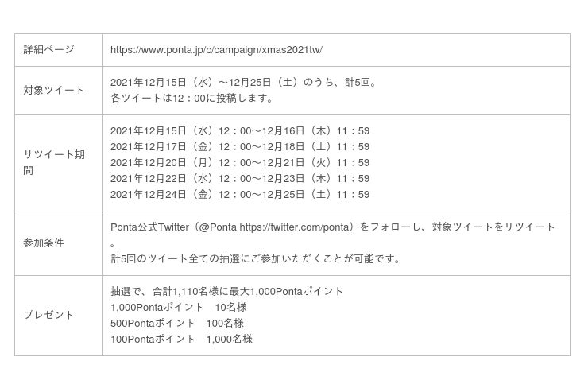The image size is (588, 388).
Task: Click the Ponta公式Twitter (@Ponta) text
Action: coord(174,227)
